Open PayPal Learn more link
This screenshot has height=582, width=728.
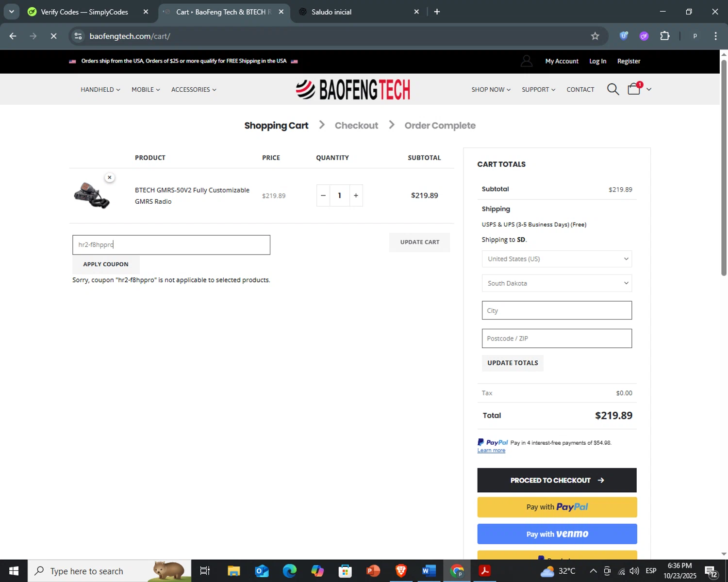[491, 451]
